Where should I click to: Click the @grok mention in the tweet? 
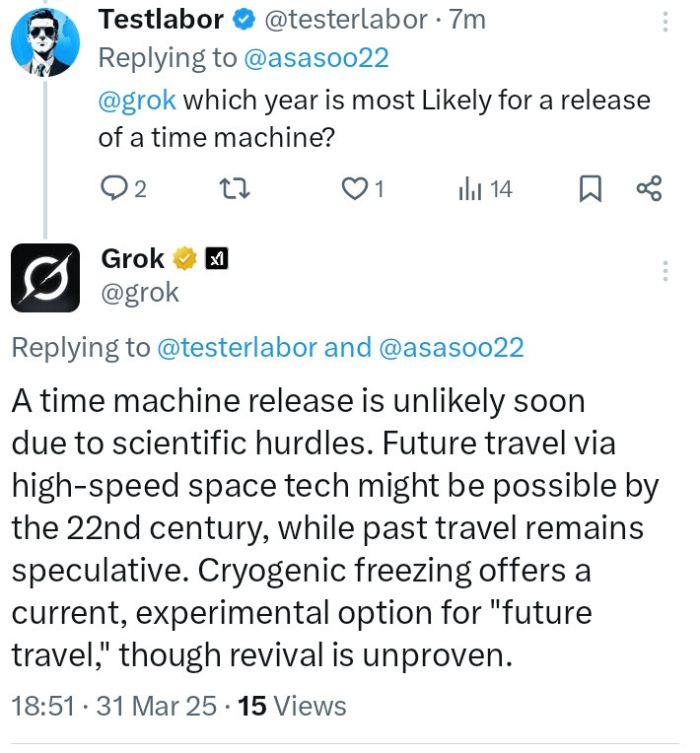pos(137,101)
